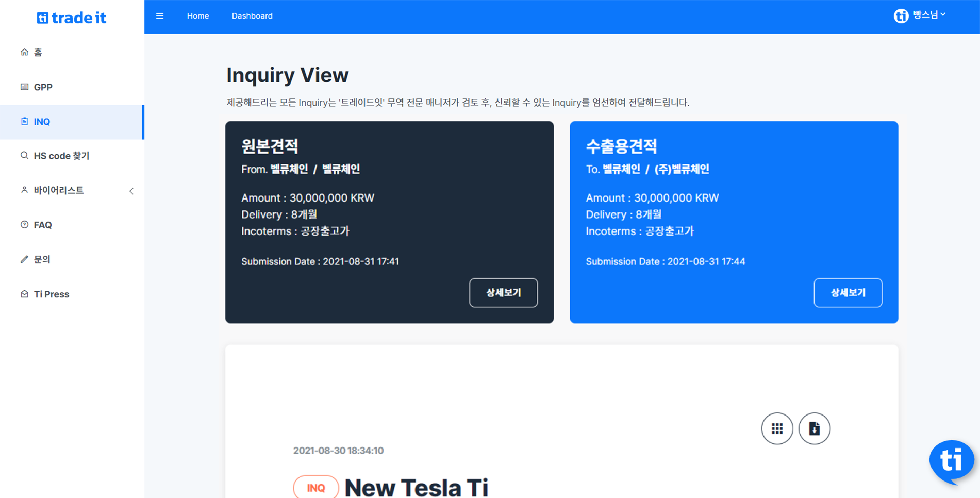Open the 빵스님 user dropdown

tap(929, 15)
